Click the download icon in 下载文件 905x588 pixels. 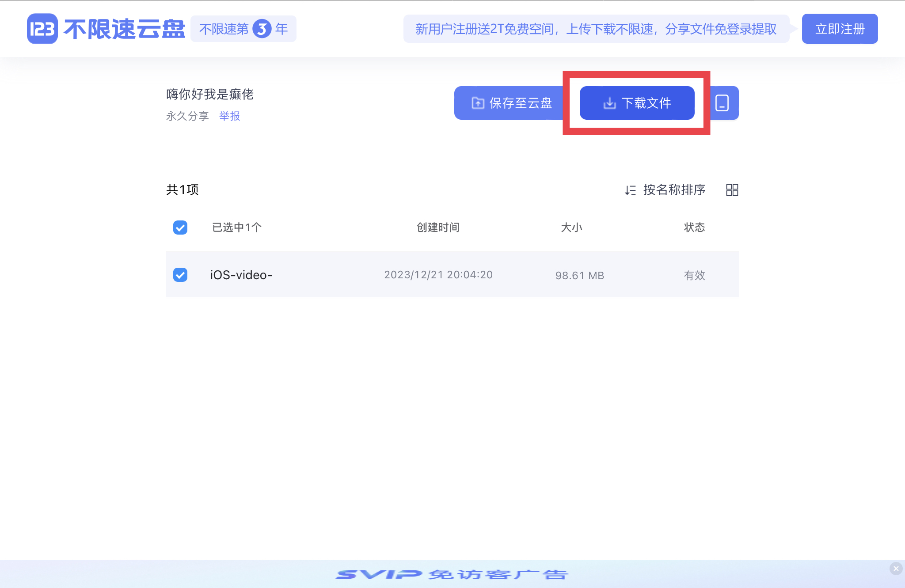pyautogui.click(x=610, y=103)
